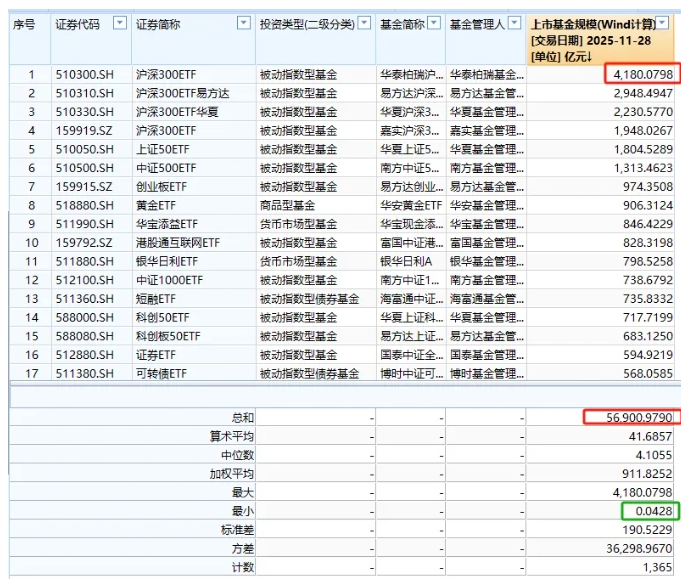Screen dimensions: 681x584
Task: Click the 总和 summary row label
Action: pyautogui.click(x=242, y=418)
